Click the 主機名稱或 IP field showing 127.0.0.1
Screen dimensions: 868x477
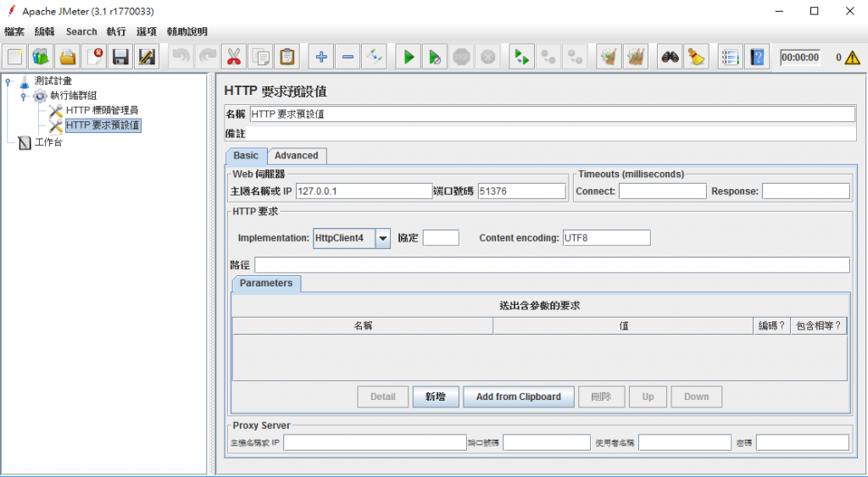[364, 191]
